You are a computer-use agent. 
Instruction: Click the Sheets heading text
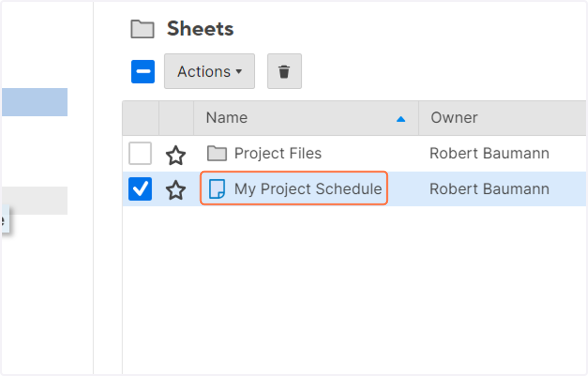(200, 29)
